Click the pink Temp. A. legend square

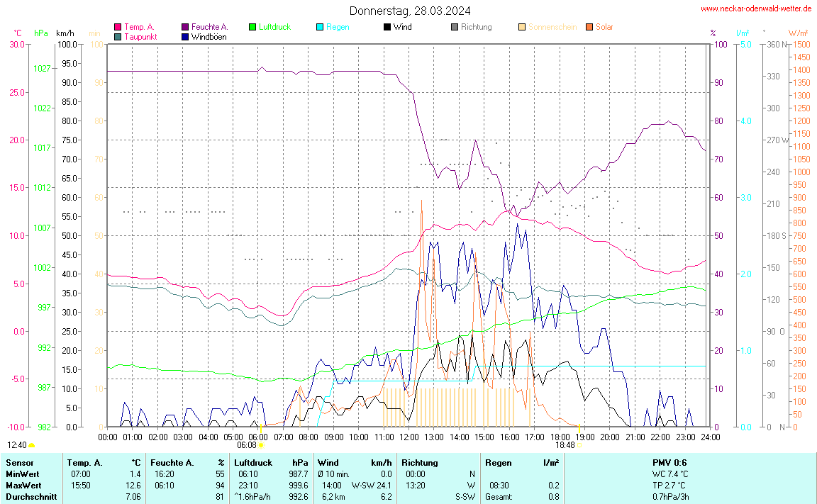pyautogui.click(x=118, y=27)
